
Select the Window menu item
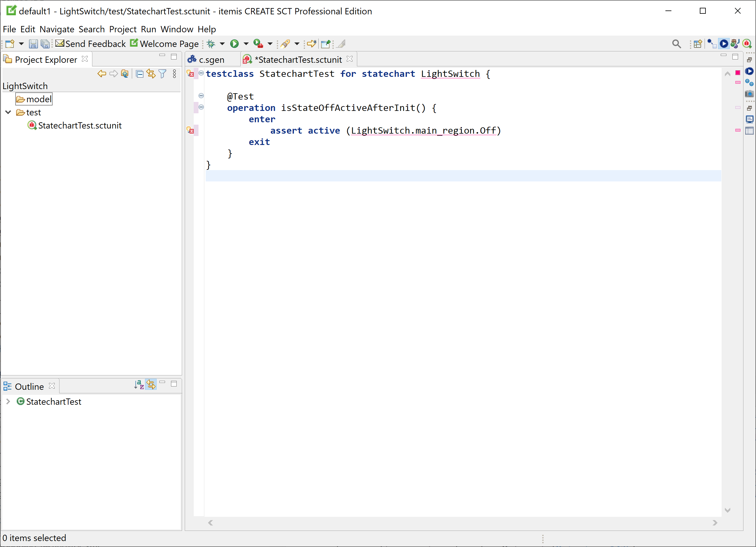[x=177, y=29]
